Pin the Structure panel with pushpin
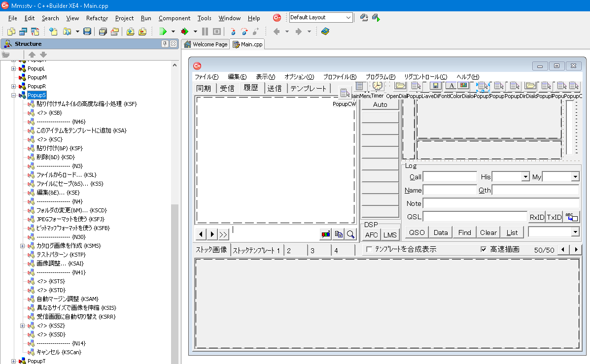This screenshot has width=590, height=364. 165,44
